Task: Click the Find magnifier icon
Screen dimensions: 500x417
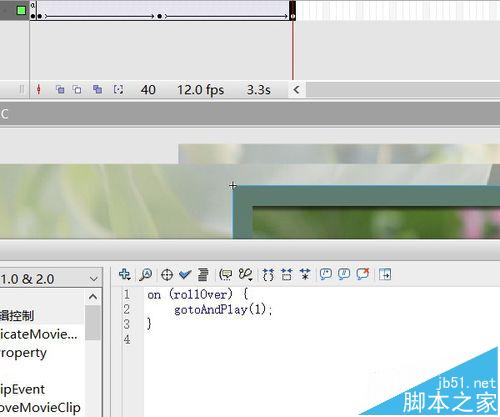Action: [146, 275]
